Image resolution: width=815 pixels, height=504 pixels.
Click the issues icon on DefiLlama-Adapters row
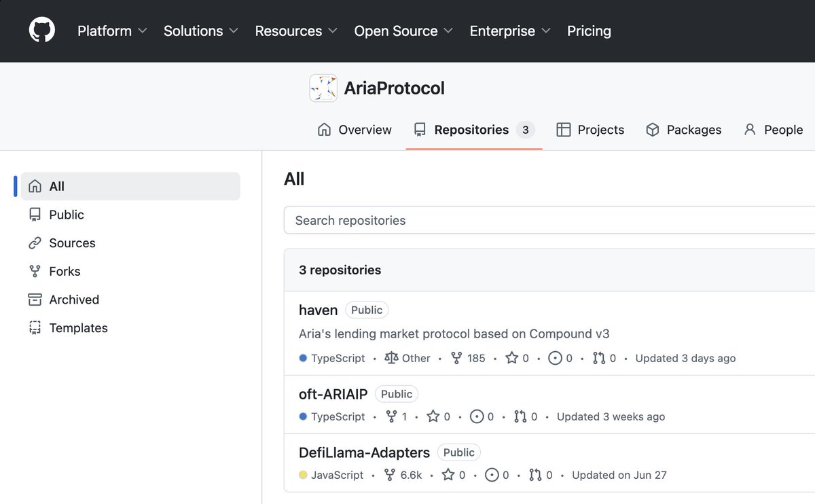tap(492, 475)
